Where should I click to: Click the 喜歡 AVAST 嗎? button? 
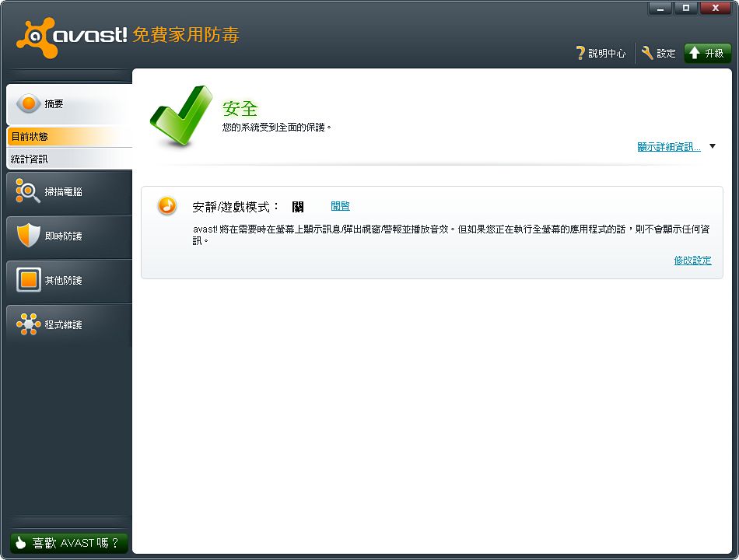[x=68, y=543]
